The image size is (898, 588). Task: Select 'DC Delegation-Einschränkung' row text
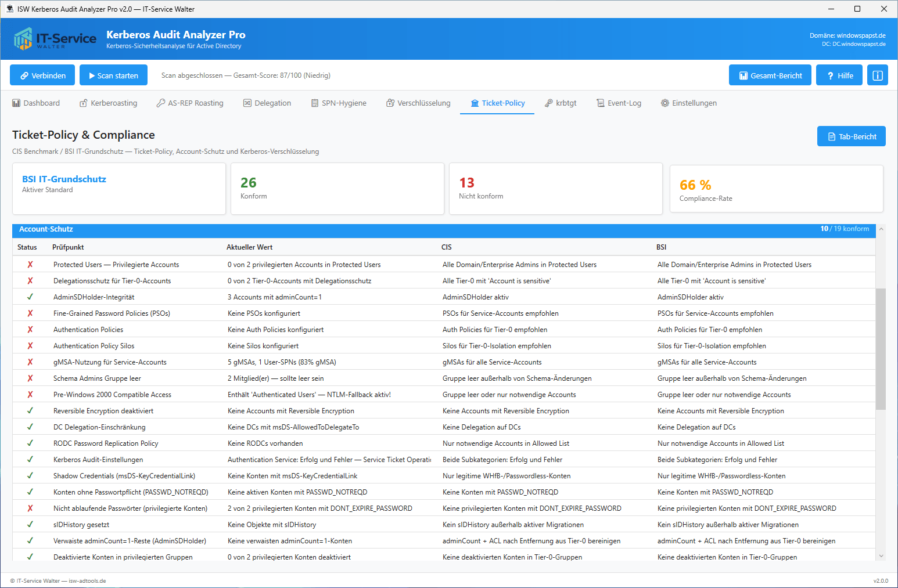click(99, 427)
